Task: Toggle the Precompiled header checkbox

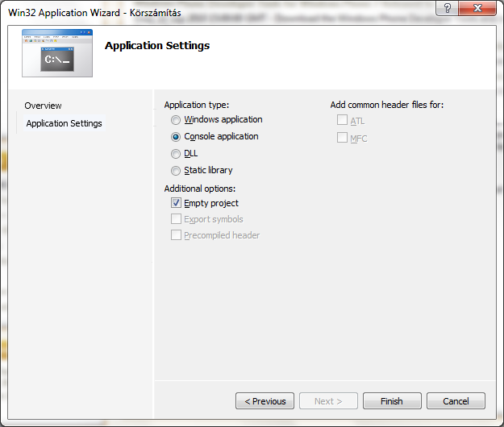Action: (x=176, y=235)
